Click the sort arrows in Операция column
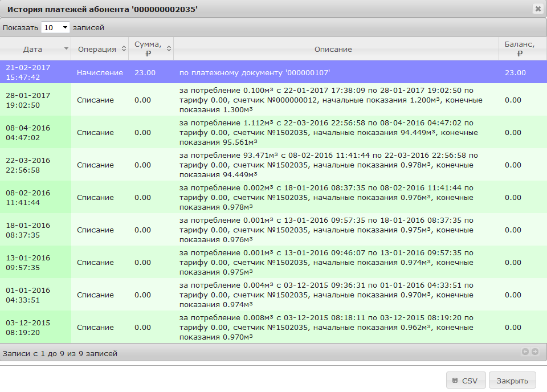 click(x=124, y=49)
